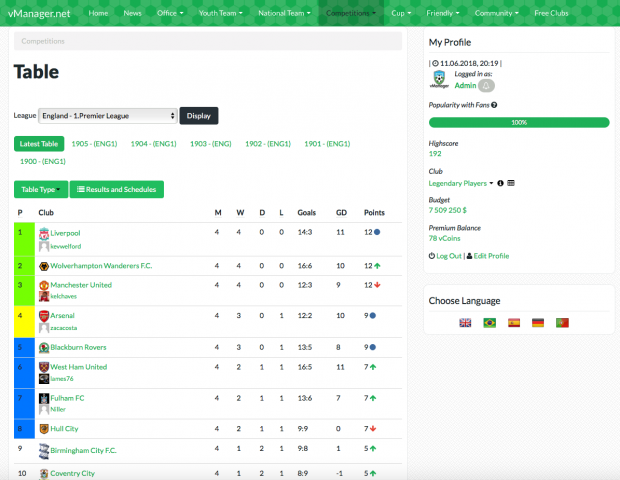Screen dimensions: 620x480
Task: Click the Arsenal club crest icon
Action: tap(44, 316)
